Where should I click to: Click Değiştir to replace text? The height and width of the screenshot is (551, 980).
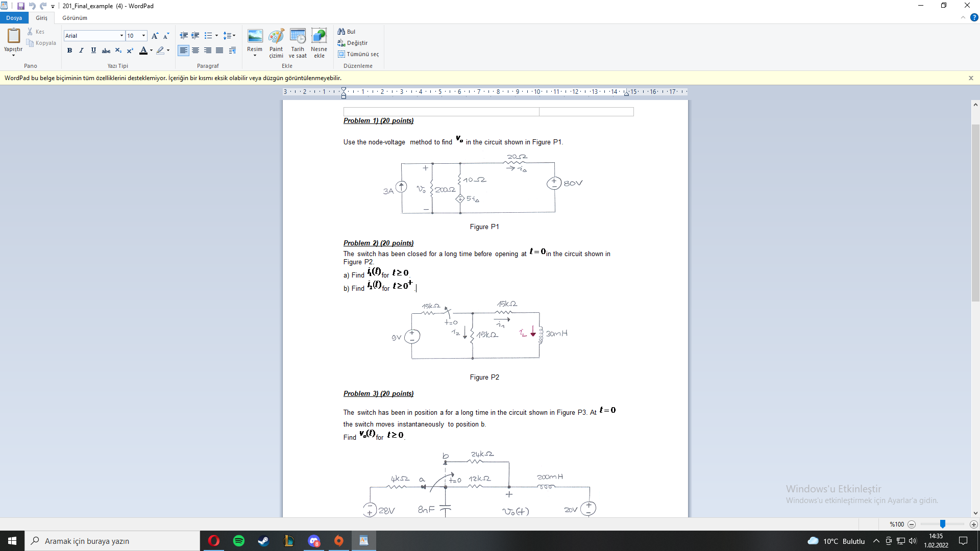pos(353,43)
